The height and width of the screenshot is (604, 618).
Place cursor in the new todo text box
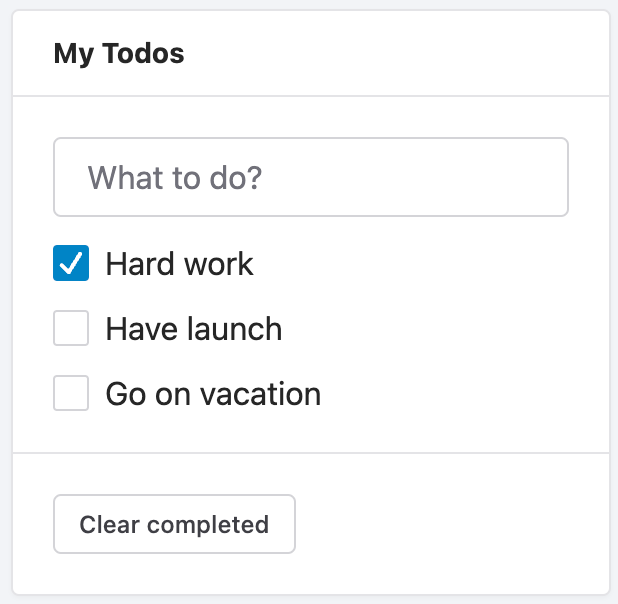pyautogui.click(x=310, y=178)
